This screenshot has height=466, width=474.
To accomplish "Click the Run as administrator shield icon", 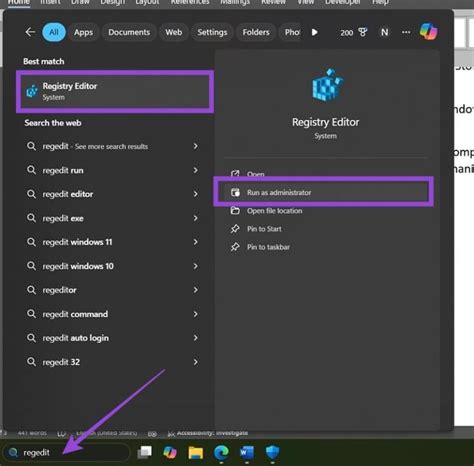I will pyautogui.click(x=235, y=192).
